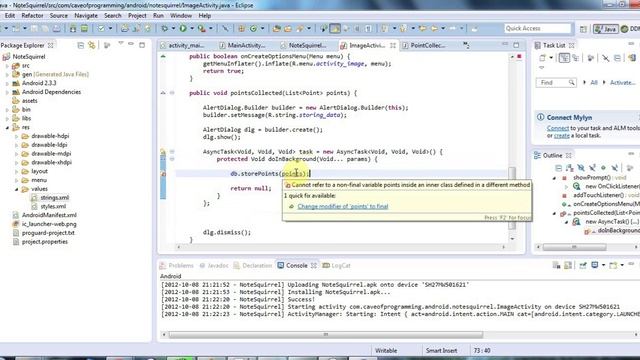Viewport: 640px width, 360px height.
Task: Maximize the editor area
Action: point(516,44)
